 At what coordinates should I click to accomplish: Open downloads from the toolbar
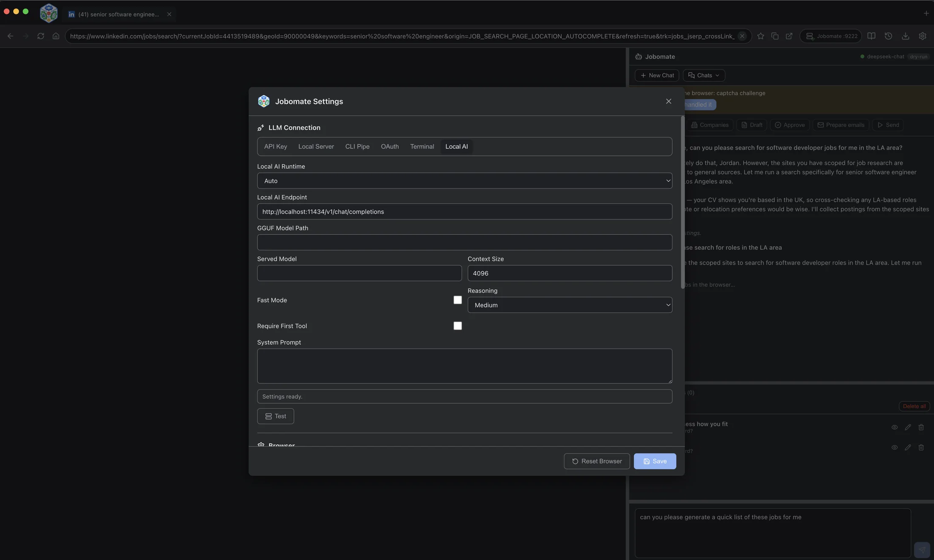[906, 36]
